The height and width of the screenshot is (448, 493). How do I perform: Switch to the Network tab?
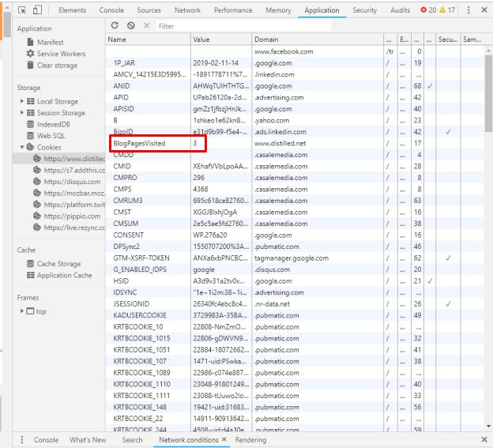187,10
